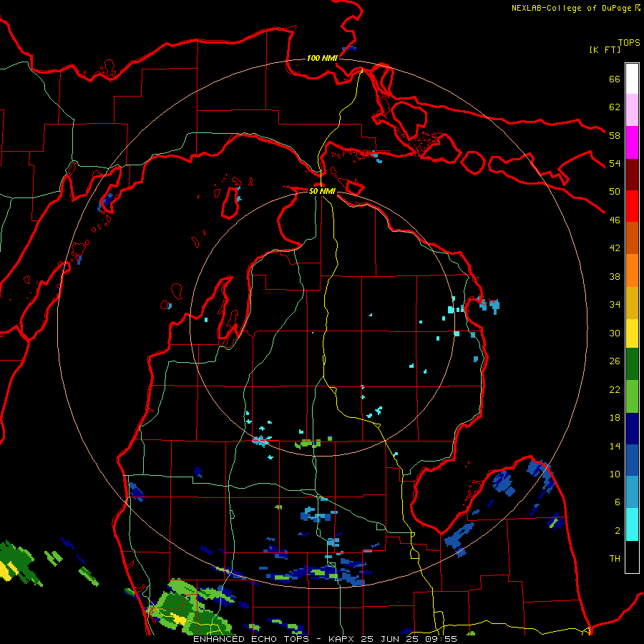644x644 pixels.
Task: Click the yellow legend swatch
Action: (x=632, y=333)
